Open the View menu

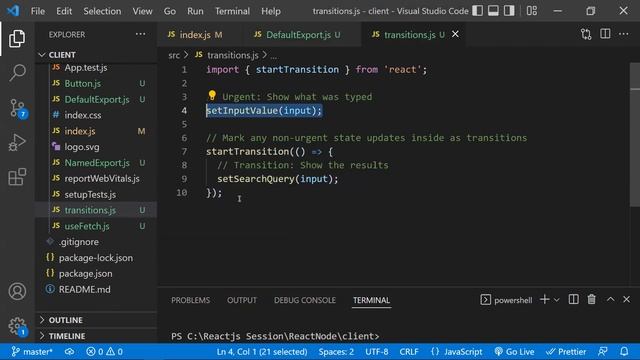coord(142,11)
